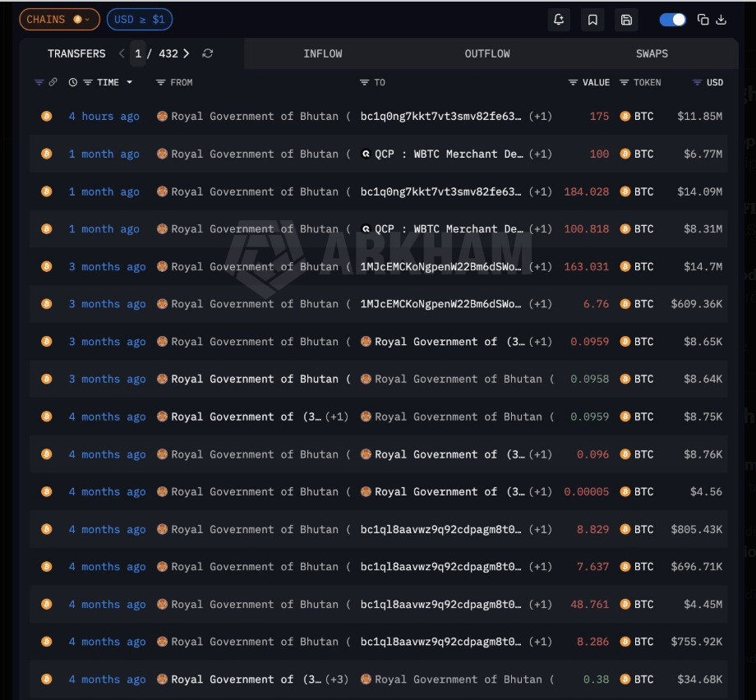
Task: Expand the TIME sort caret
Action: tap(129, 82)
